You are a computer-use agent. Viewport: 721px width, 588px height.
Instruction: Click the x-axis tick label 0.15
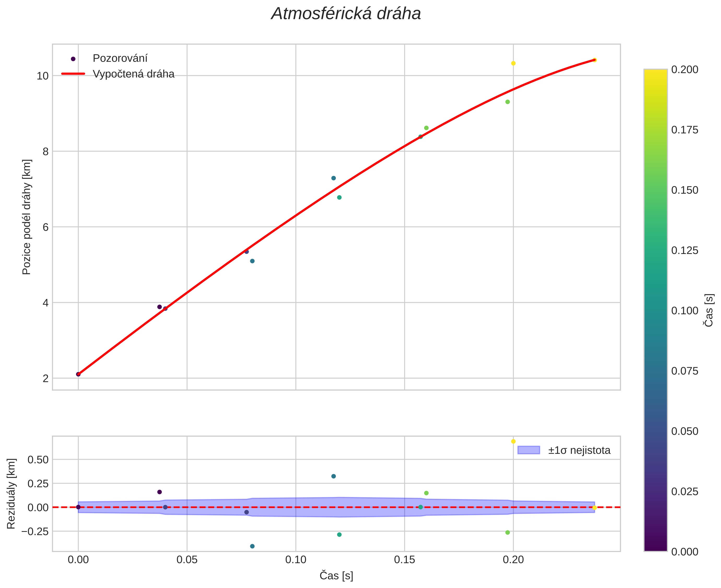405,560
